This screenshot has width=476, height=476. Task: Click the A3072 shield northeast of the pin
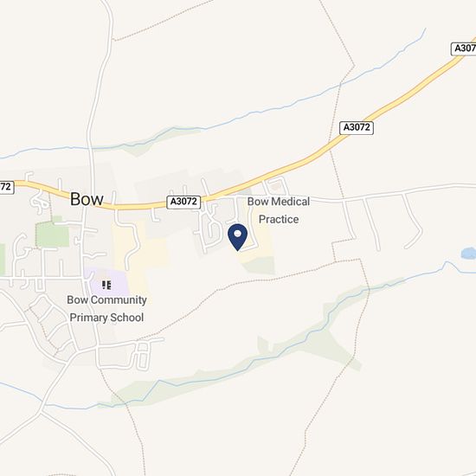pyautogui.click(x=357, y=127)
